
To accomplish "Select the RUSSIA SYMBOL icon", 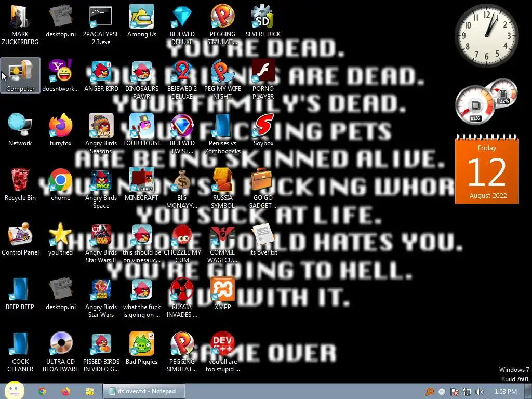I will [x=222, y=189].
